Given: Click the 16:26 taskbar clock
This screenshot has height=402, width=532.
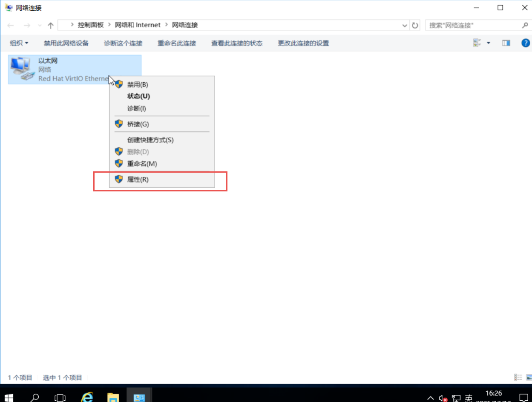Looking at the screenshot, I should (494, 393).
